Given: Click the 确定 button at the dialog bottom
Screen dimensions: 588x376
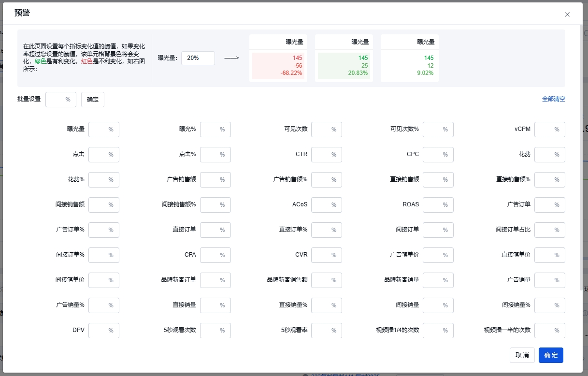Looking at the screenshot, I should (551, 355).
